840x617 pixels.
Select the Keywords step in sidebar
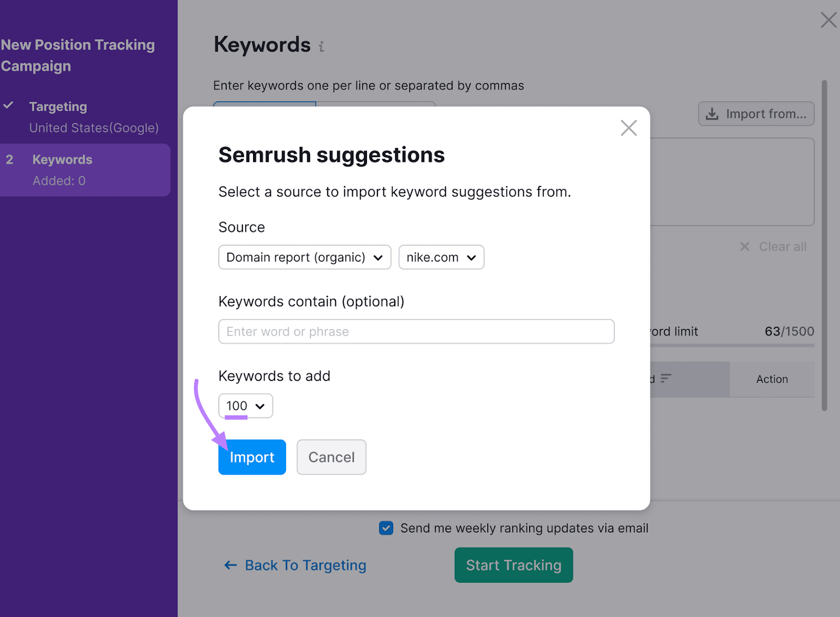tap(62, 160)
